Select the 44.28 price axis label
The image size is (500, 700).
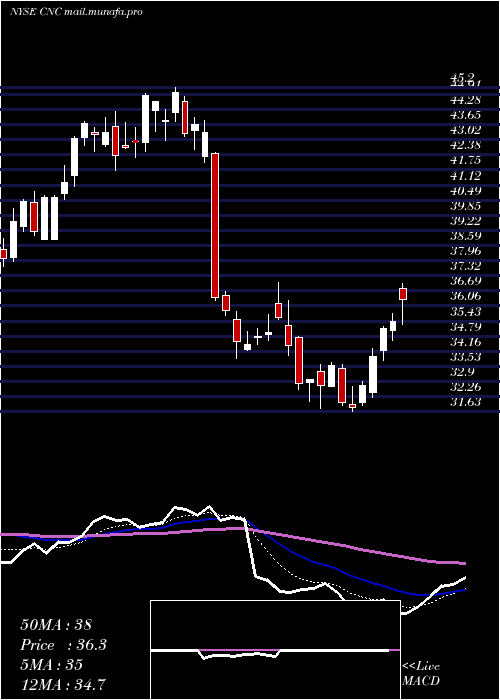(465, 100)
